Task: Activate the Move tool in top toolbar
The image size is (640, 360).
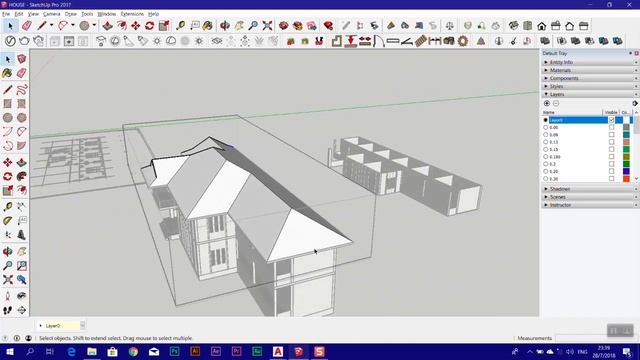Action: (136, 26)
